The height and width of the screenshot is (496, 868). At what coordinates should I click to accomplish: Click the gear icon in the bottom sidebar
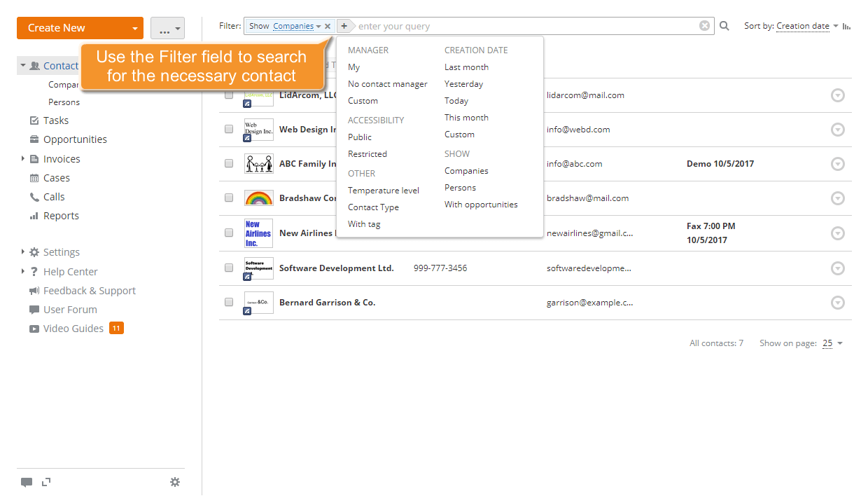(175, 482)
